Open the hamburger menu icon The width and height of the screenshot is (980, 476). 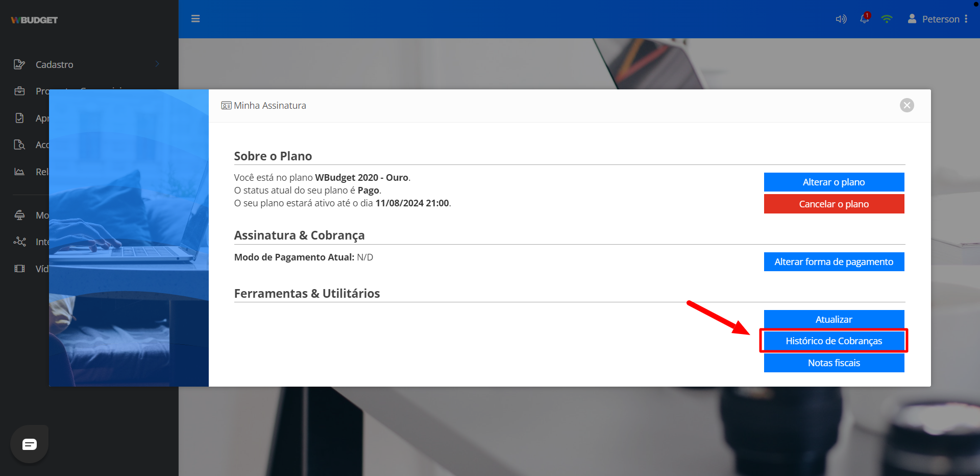coord(195,19)
